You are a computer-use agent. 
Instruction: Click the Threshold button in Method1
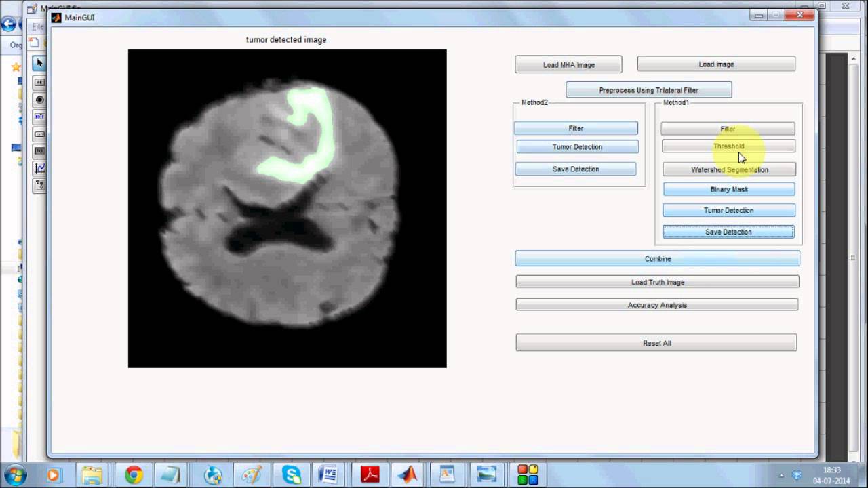(x=728, y=146)
